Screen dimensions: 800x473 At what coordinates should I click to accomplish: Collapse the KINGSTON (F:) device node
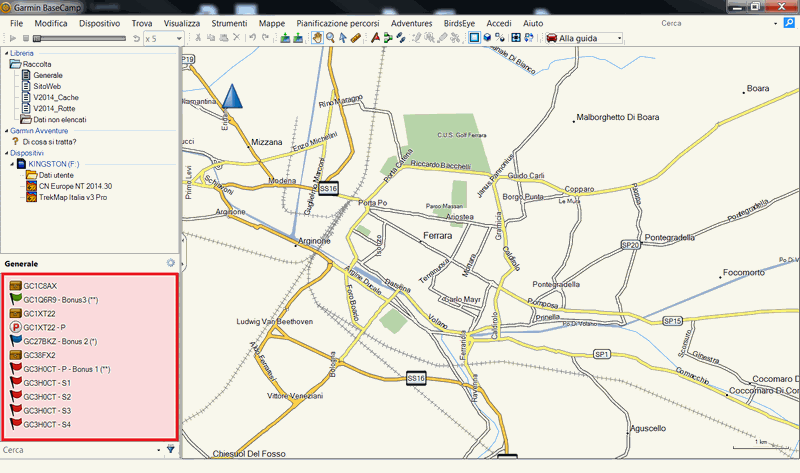(x=12, y=164)
